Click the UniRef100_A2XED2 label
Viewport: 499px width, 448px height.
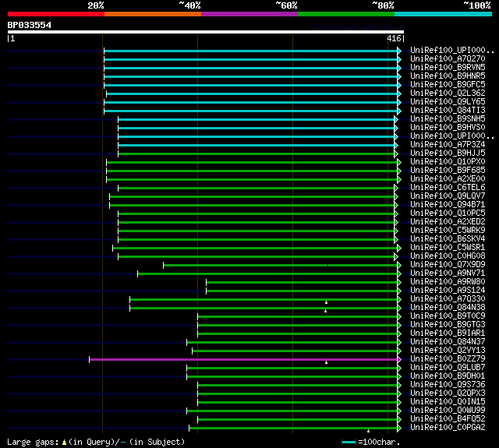[x=448, y=222]
